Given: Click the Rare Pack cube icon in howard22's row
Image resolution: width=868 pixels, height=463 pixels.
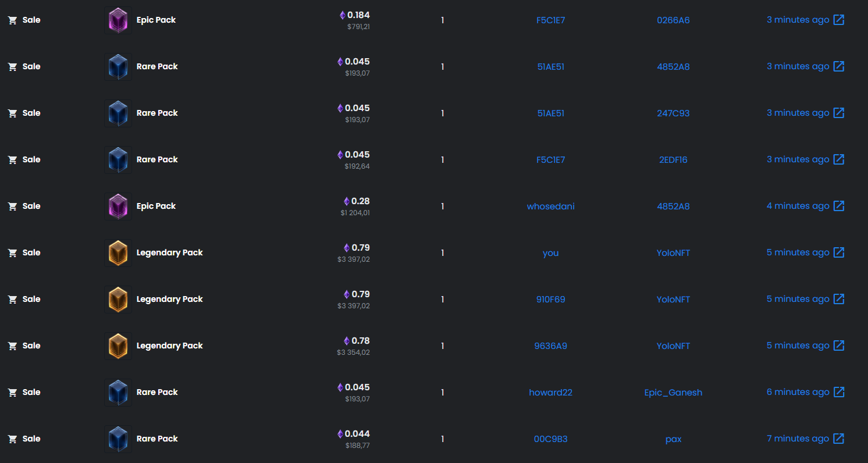Looking at the screenshot, I should 118,393.
